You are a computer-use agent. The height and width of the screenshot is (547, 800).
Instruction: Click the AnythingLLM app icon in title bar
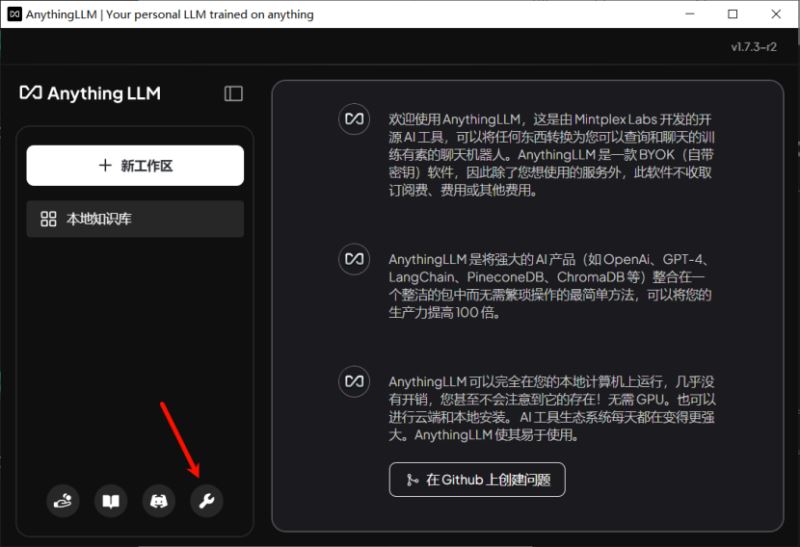14,14
